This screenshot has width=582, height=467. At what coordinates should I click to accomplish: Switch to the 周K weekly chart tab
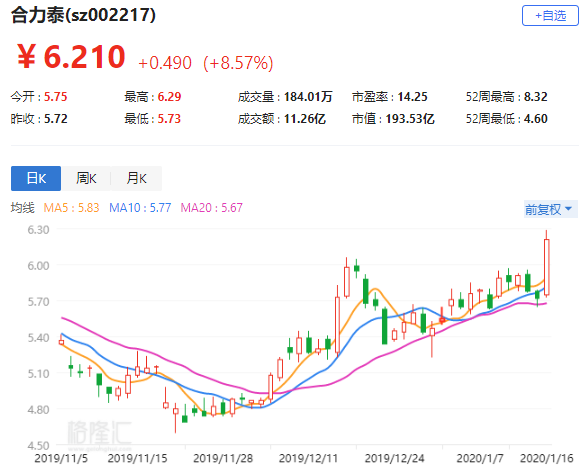point(86,179)
